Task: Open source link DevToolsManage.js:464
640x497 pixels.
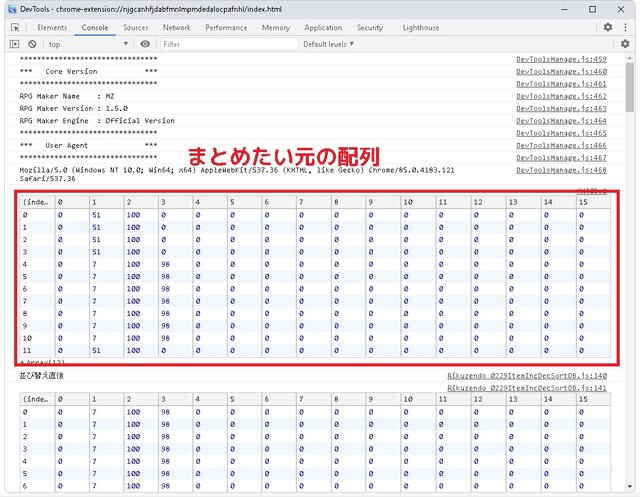Action: 561,121
